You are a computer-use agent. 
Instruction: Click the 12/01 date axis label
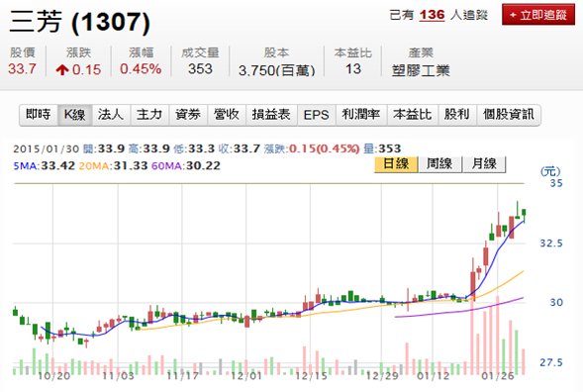pyautogui.click(x=246, y=376)
